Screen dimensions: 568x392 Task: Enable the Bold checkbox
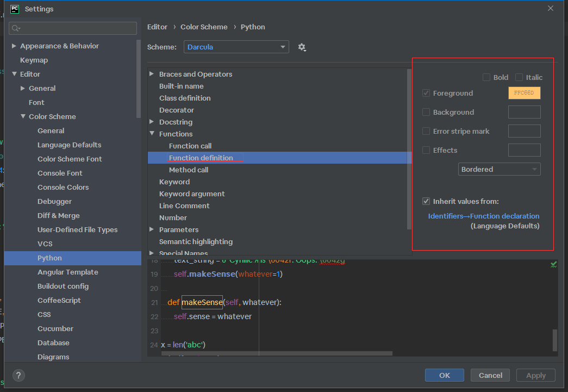pyautogui.click(x=486, y=77)
